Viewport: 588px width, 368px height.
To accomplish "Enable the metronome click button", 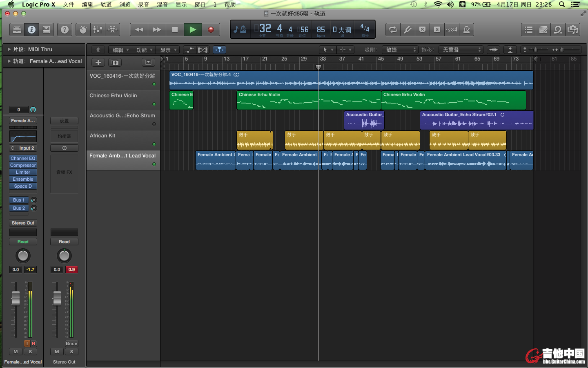I will [467, 29].
